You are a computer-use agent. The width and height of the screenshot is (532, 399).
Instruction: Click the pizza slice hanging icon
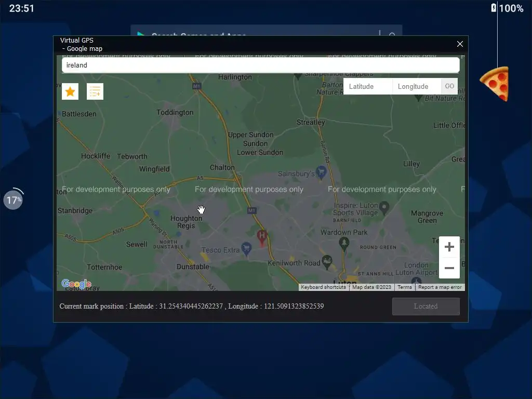(495, 84)
